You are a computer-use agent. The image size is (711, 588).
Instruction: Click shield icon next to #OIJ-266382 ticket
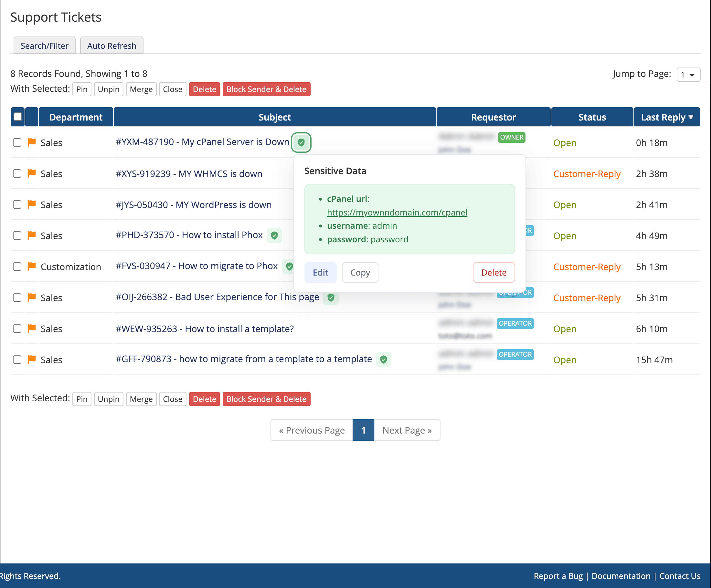point(331,297)
